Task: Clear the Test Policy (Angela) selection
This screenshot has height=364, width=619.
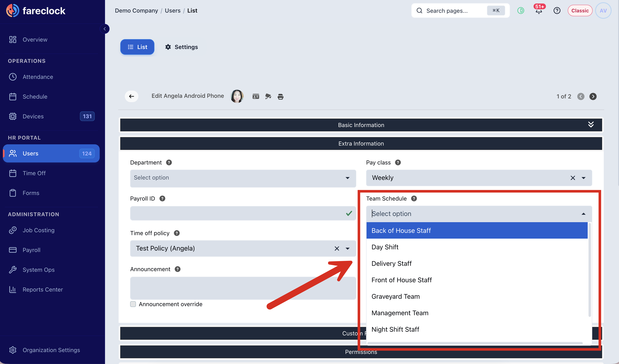Action: click(x=337, y=248)
